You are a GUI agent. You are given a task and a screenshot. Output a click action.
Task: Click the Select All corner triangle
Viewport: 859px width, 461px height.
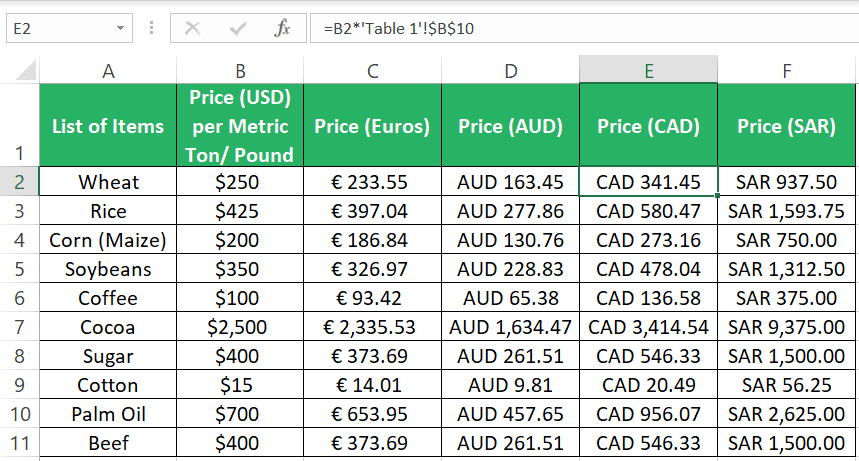[26, 70]
